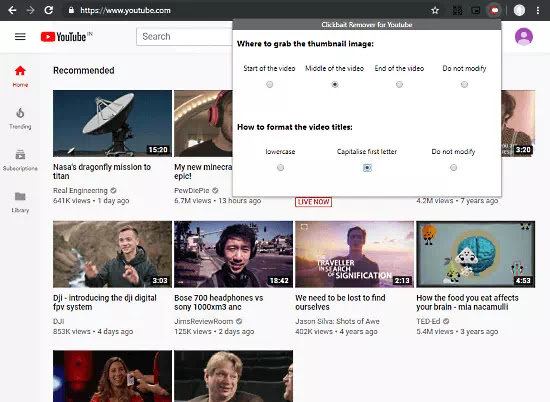Open the bottom-row thumbnail of woman holding a card
Image resolution: width=550 pixels, height=402 pixels.
(112, 376)
